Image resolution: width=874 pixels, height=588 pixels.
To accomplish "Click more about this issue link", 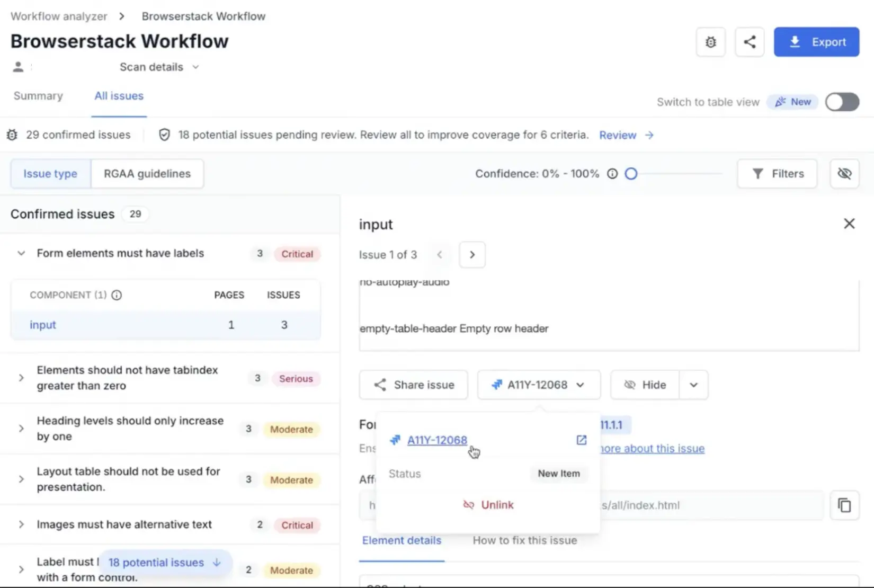I will coord(652,449).
